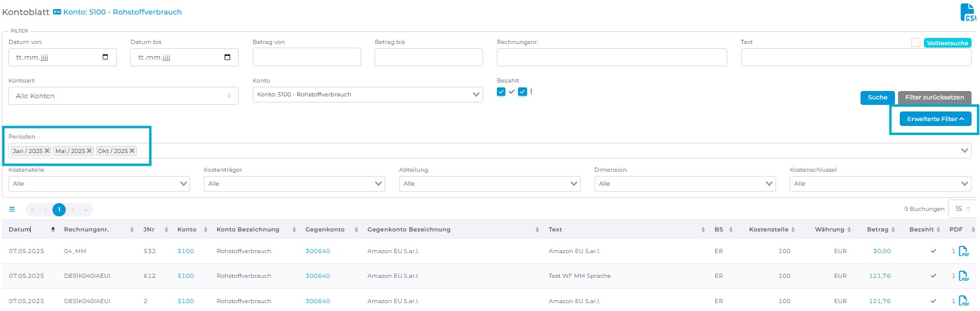Remove the Jan / 2025 period tag
Image resolution: width=980 pixels, height=311 pixels.
click(x=47, y=151)
